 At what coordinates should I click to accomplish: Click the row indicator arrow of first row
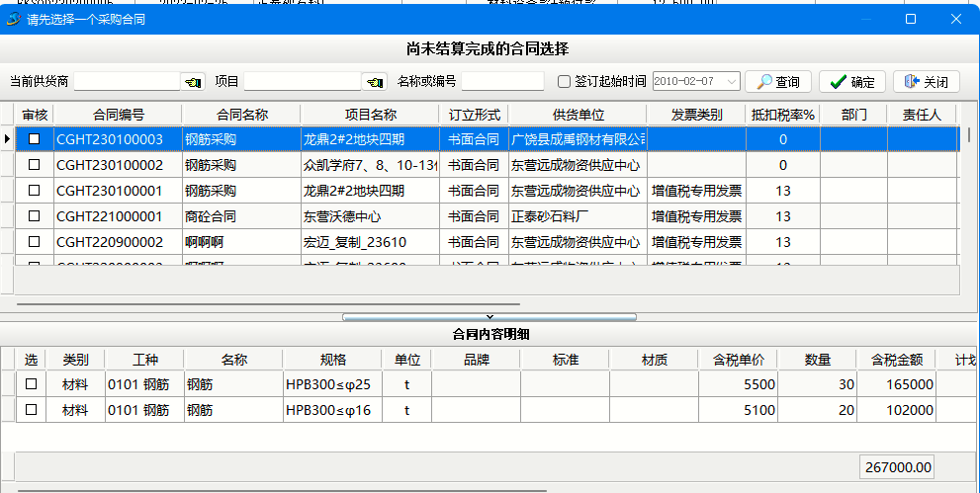(x=8, y=139)
